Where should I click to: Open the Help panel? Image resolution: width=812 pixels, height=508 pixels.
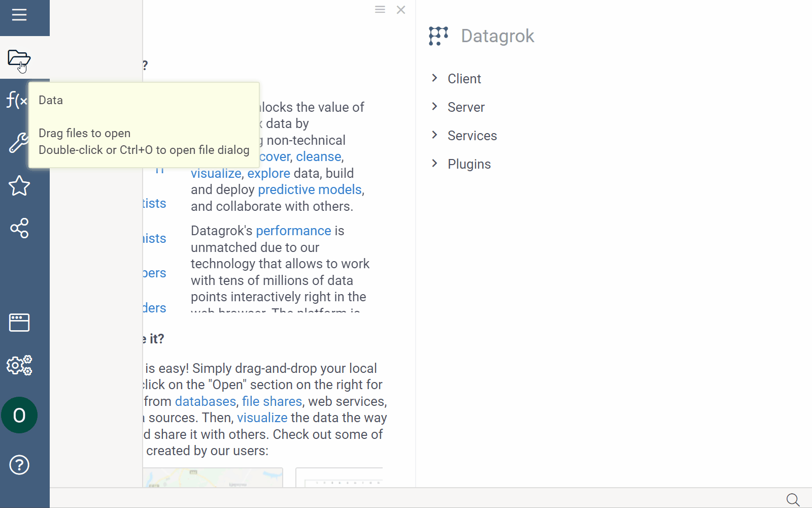click(19, 464)
